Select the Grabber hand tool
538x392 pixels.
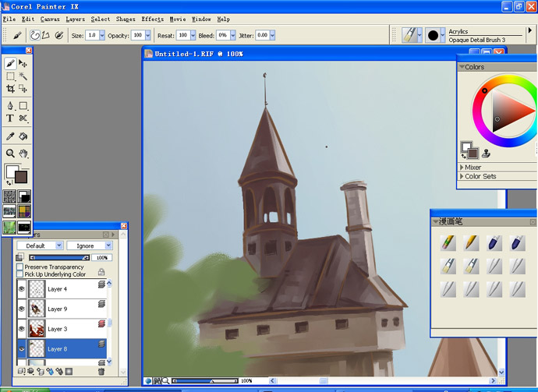click(x=23, y=154)
